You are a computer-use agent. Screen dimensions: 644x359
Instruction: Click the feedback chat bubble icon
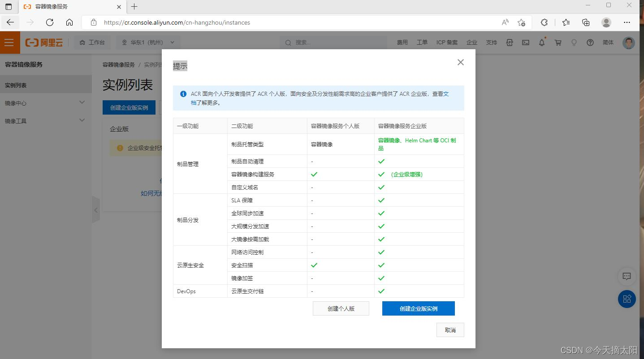627,276
